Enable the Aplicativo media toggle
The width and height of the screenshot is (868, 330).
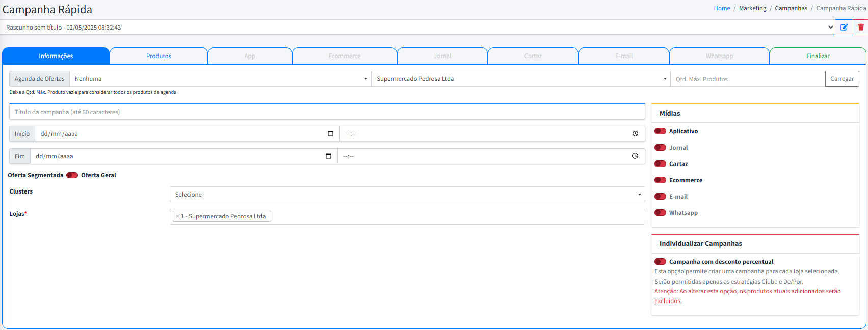(x=660, y=131)
